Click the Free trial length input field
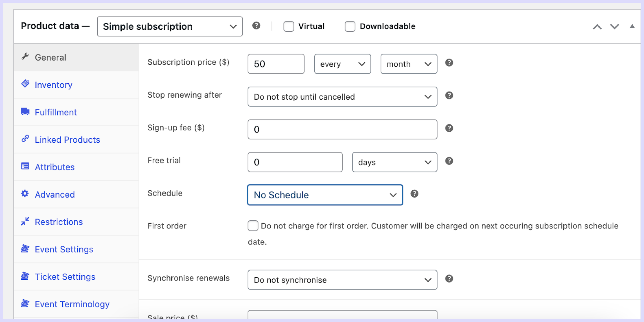The image size is (644, 322). point(295,162)
